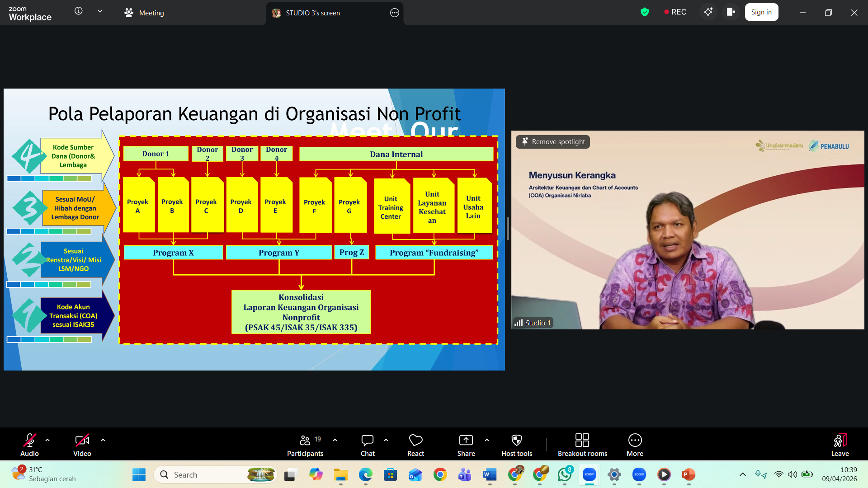Switch to the Meeting tab
This screenshot has width=868, height=488.
[145, 13]
